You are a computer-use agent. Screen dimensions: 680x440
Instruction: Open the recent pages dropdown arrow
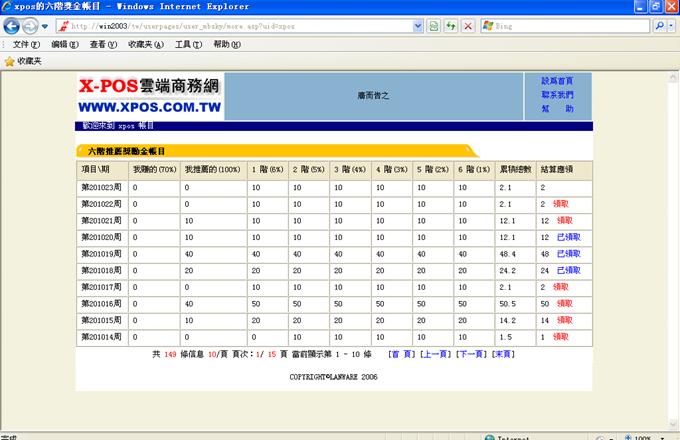(x=45, y=25)
